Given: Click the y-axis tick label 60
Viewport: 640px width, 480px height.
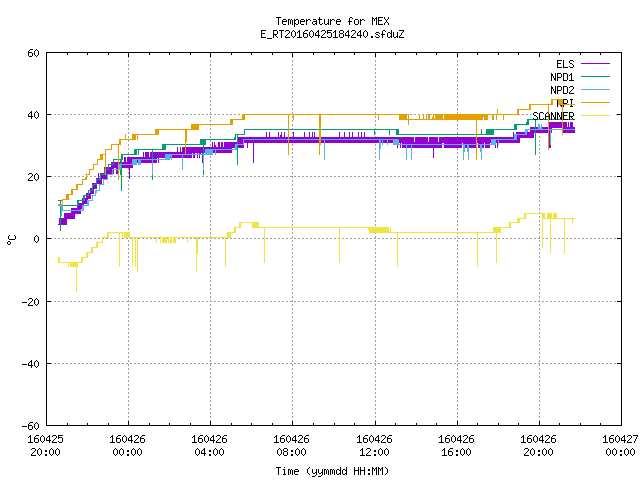Looking at the screenshot, I should pyautogui.click(x=33, y=53).
